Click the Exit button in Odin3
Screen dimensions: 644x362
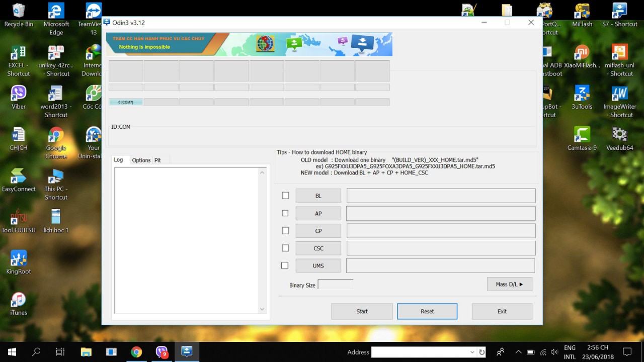[502, 311]
